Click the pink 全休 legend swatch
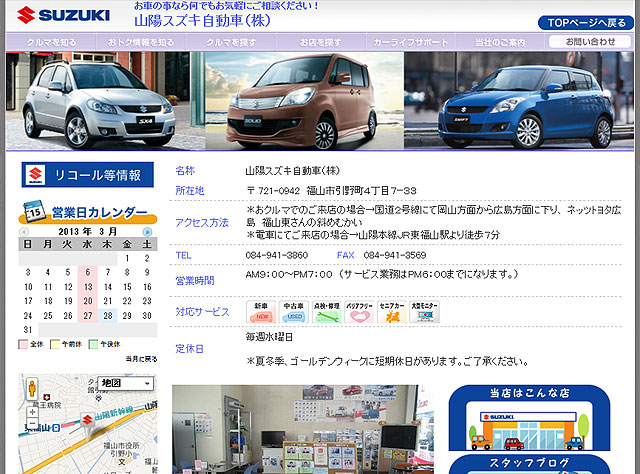 23,344
